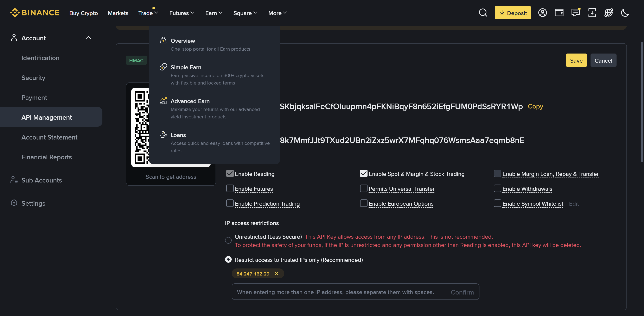Open Identification in sidebar
The width and height of the screenshot is (644, 316).
point(40,58)
